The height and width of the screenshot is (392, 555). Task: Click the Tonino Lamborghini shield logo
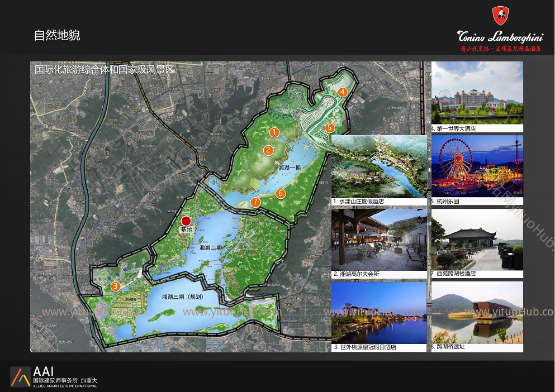(x=500, y=16)
